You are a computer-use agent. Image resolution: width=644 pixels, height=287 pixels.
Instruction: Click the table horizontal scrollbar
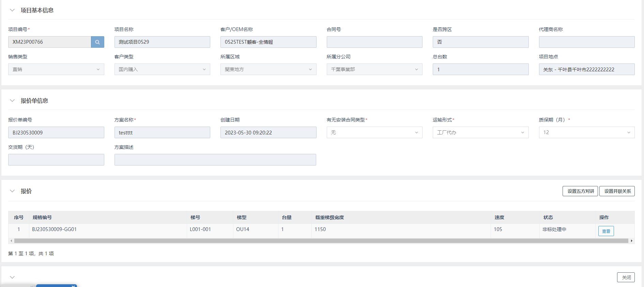[x=321, y=241]
